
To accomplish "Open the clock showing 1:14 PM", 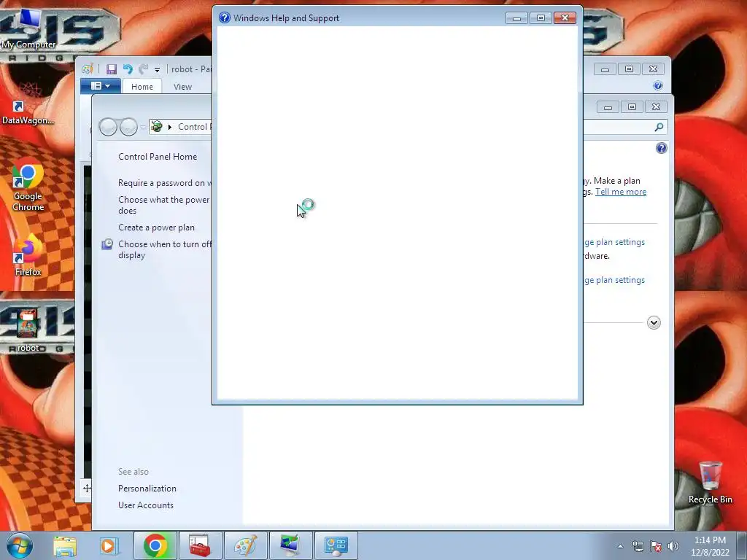I will [710, 546].
